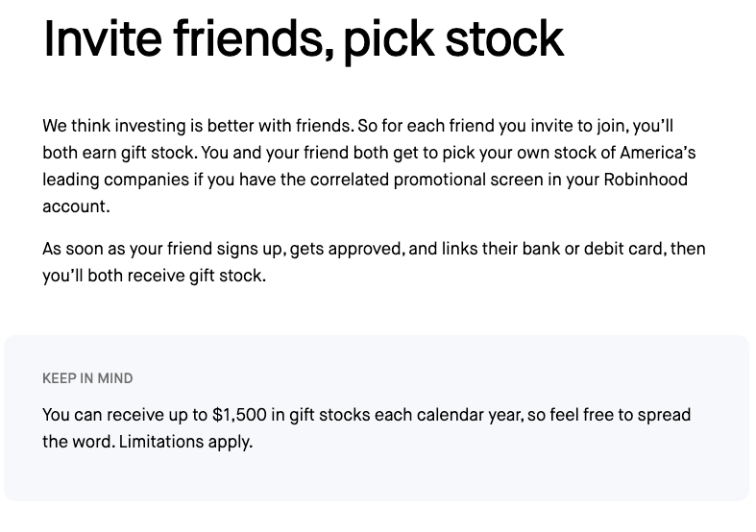The image size is (756, 532).
Task: Click "You can receive up to" text
Action: point(126,415)
